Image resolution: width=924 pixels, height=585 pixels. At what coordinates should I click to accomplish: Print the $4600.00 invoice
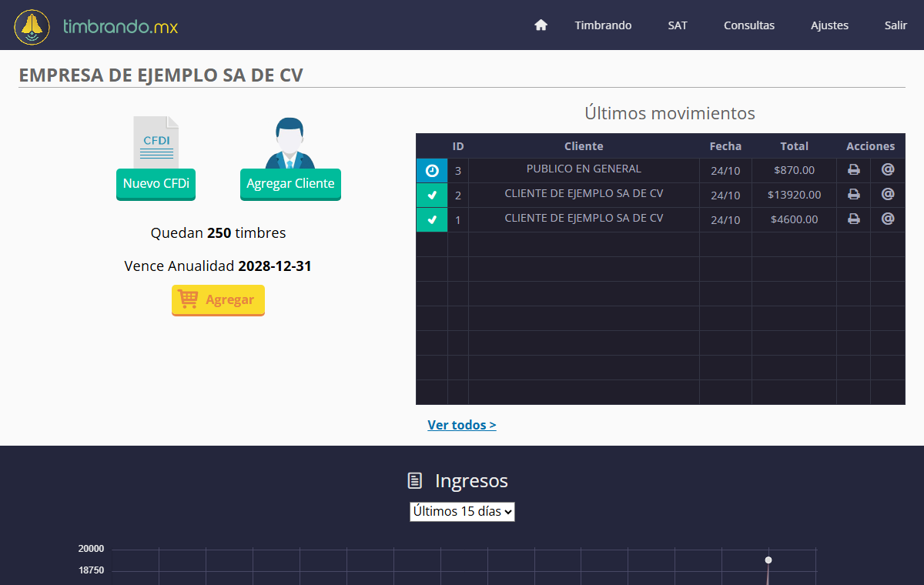pos(854,219)
